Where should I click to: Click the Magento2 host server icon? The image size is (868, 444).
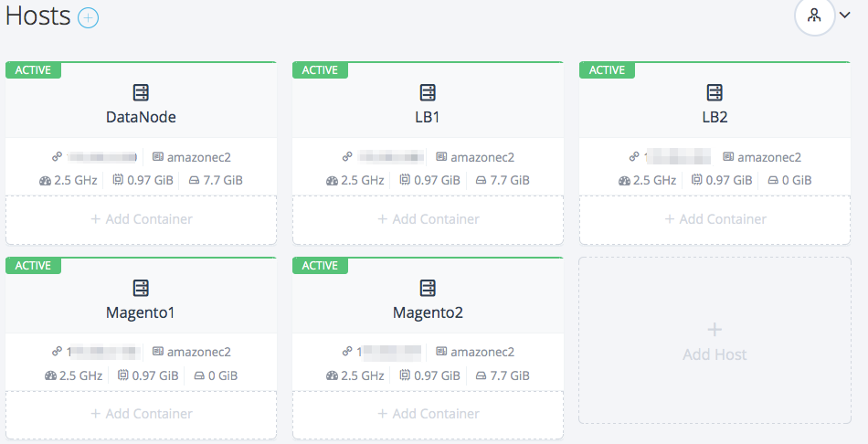coord(428,288)
